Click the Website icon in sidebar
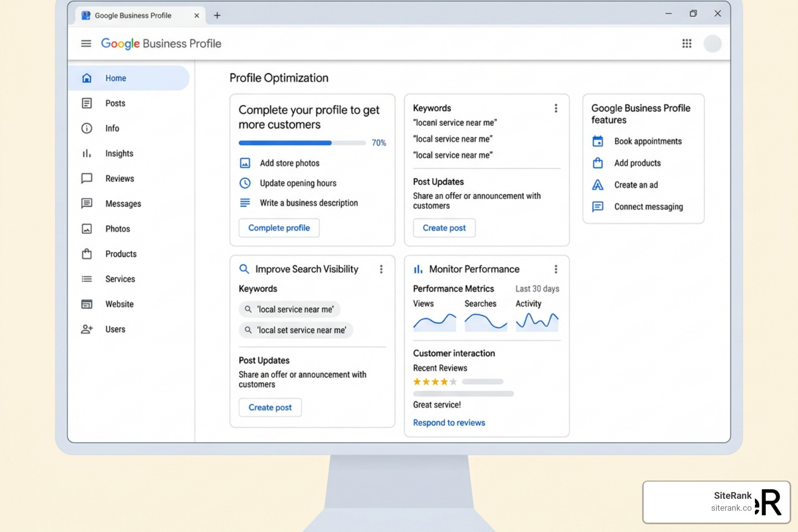The width and height of the screenshot is (798, 532). coord(87,304)
